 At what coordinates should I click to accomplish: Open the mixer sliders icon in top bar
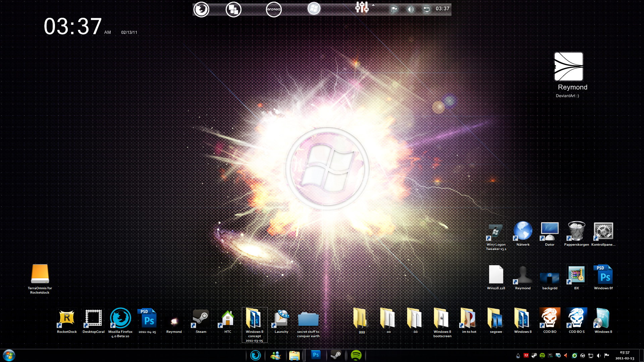(362, 7)
